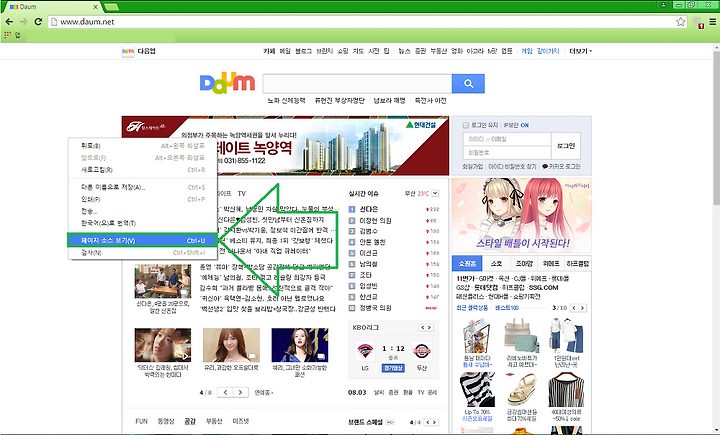Click the page vertical scrollbar thumb
This screenshot has width=720, height=435.
tap(716, 126)
